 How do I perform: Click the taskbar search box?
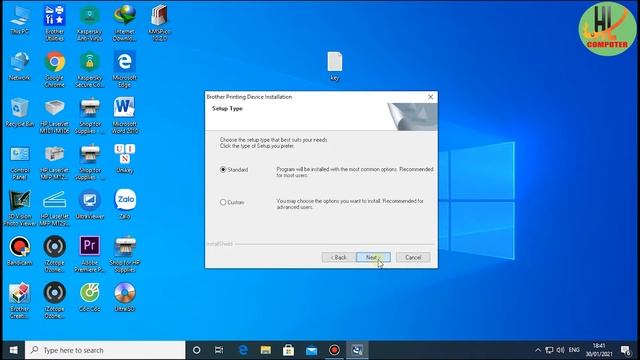tap(105, 350)
